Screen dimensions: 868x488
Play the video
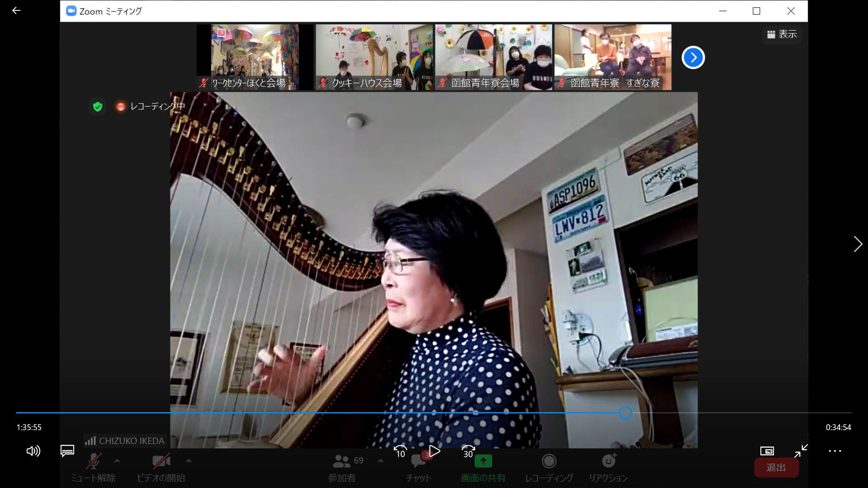pyautogui.click(x=434, y=451)
